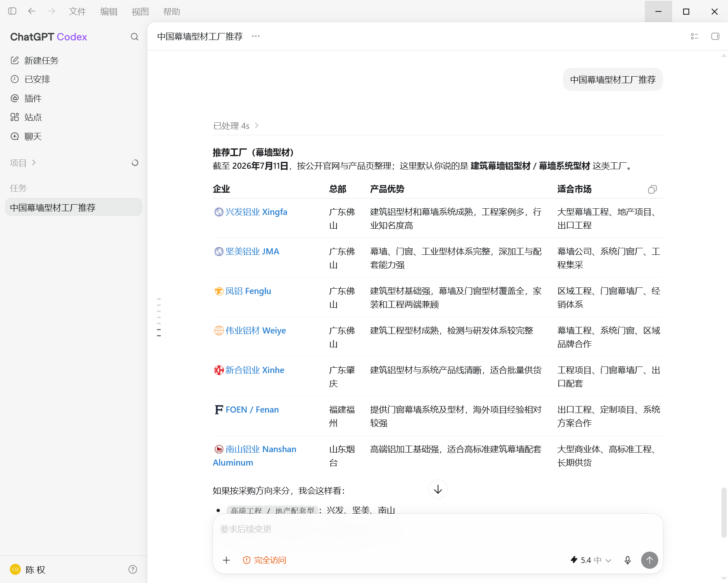This screenshot has height=583, width=728.
Task: Start voice input with microphone icon
Action: coord(628,560)
